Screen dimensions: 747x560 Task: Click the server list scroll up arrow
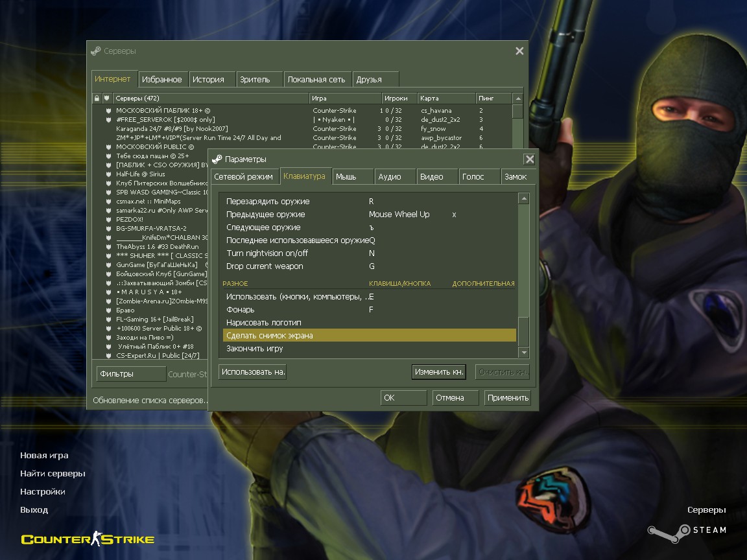[518, 99]
